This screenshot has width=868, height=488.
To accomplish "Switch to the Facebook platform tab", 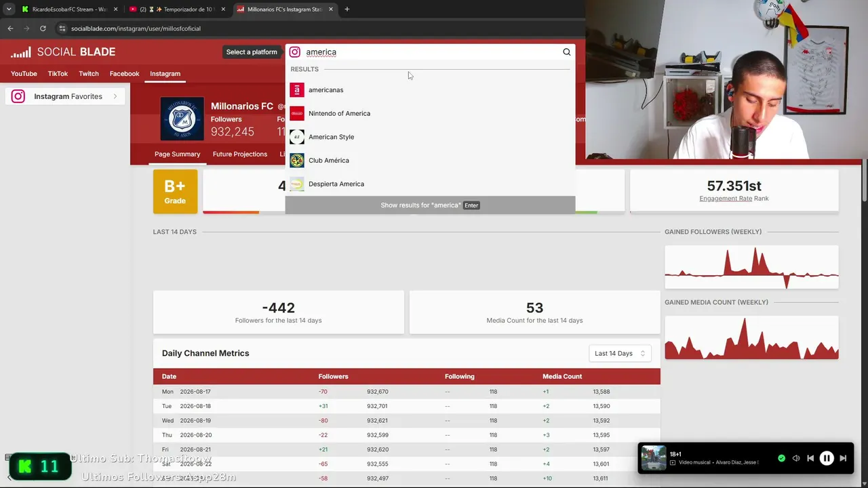I will coord(125,73).
